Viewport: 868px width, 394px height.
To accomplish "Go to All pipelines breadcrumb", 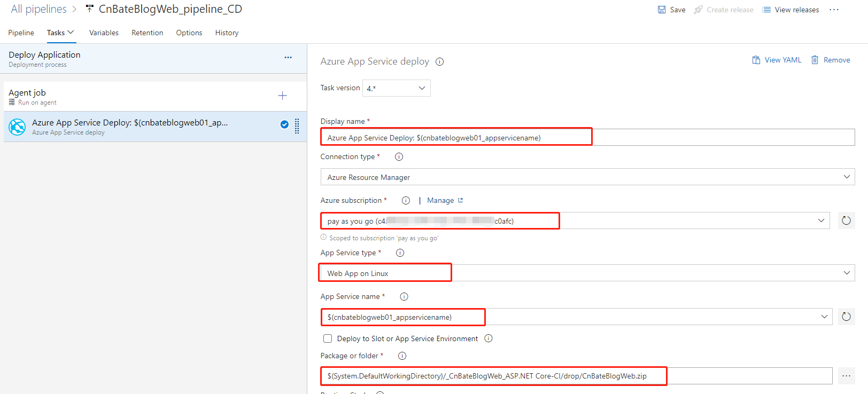I will (x=38, y=9).
